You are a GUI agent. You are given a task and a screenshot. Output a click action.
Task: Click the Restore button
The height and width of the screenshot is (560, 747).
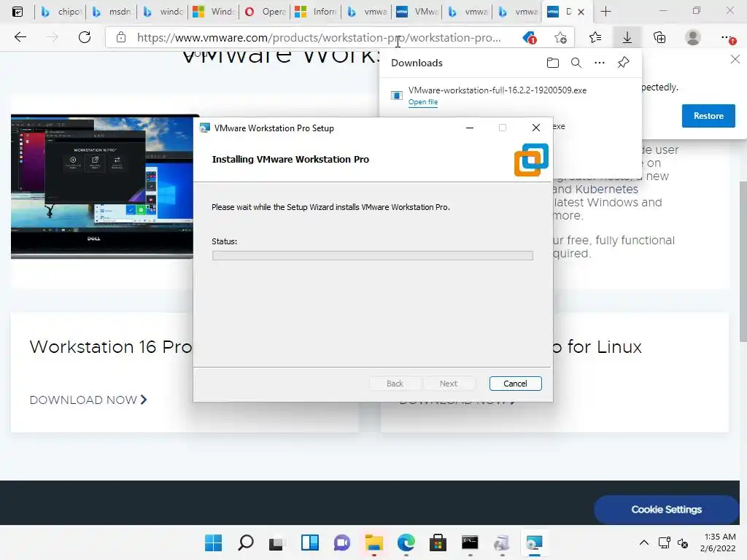click(708, 116)
